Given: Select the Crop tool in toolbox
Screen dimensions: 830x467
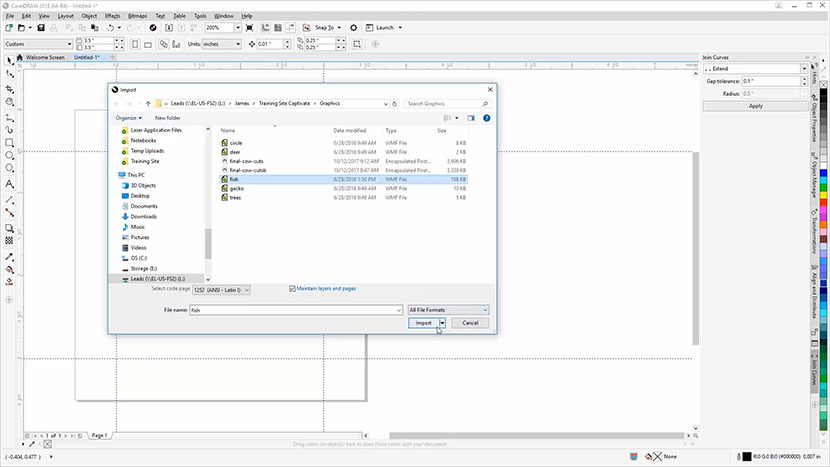Looking at the screenshot, I should click(9, 87).
